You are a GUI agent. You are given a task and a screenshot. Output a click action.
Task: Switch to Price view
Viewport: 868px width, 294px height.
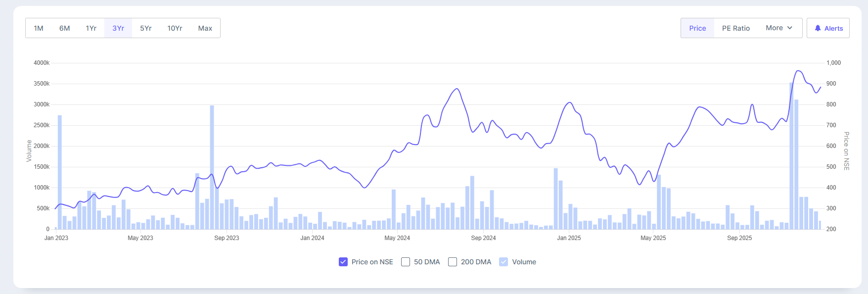(x=697, y=28)
